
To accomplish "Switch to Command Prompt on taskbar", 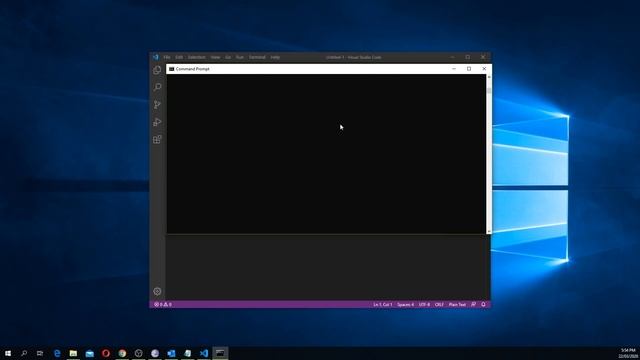I will 220,353.
